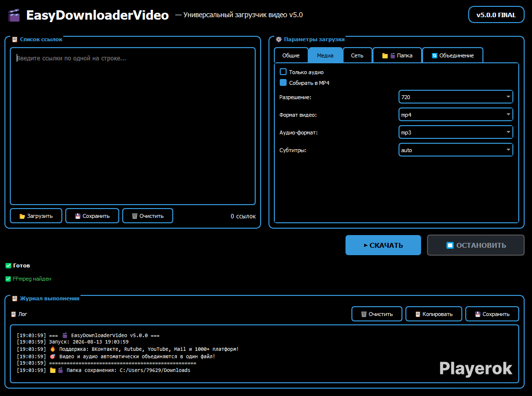Click the Готов status text
This screenshot has width=532, height=396.
click(x=22, y=265)
